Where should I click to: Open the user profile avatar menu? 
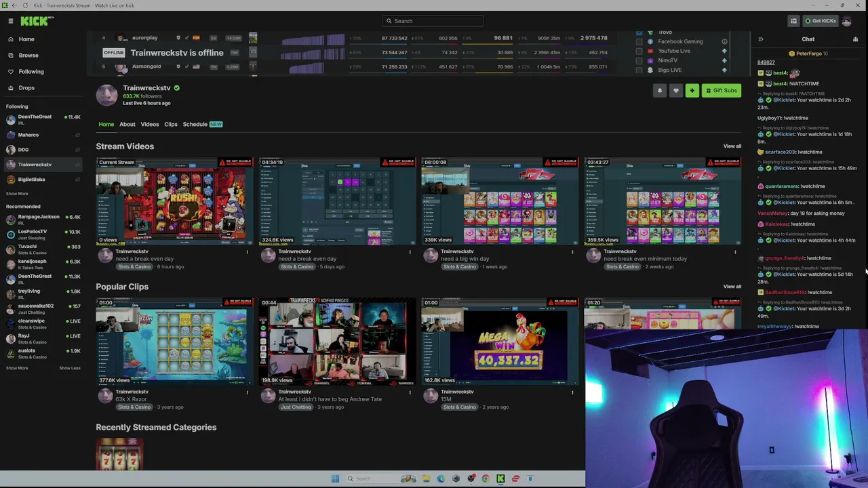(x=846, y=21)
